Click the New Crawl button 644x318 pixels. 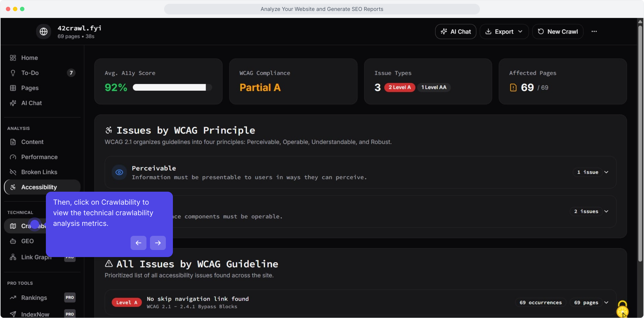point(558,32)
